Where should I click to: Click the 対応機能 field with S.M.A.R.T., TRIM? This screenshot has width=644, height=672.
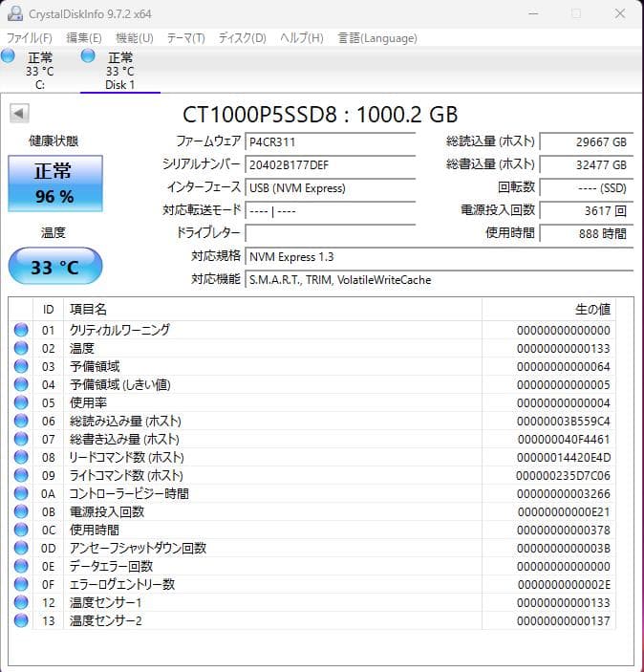coord(440,280)
